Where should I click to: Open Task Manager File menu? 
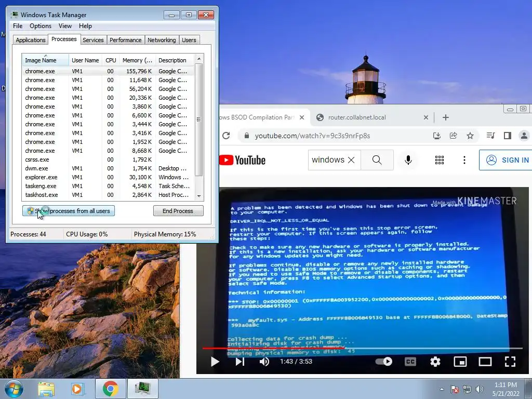click(x=18, y=26)
